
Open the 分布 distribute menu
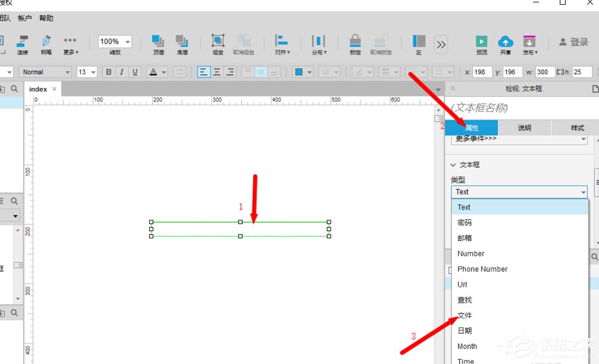[319, 45]
